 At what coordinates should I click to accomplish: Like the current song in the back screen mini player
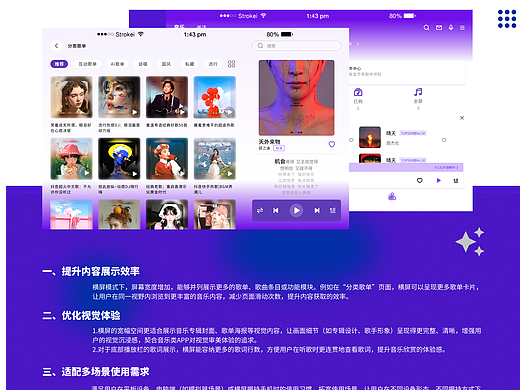[420, 180]
